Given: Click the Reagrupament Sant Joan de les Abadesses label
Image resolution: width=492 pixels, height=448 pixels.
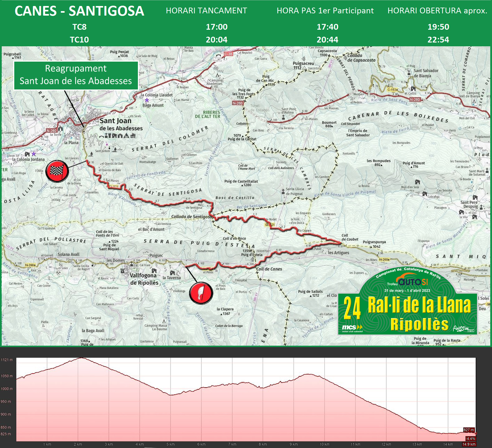Looking at the screenshot, I should tap(76, 75).
